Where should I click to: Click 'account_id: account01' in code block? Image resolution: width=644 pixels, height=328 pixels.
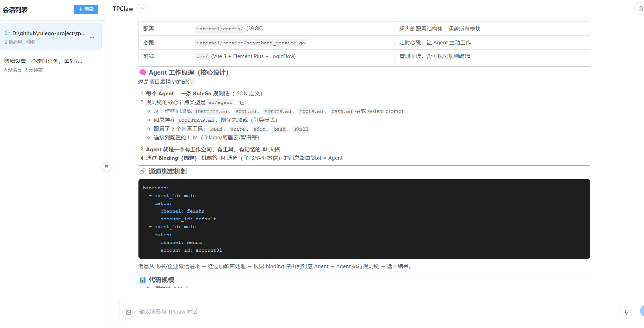[x=191, y=250]
